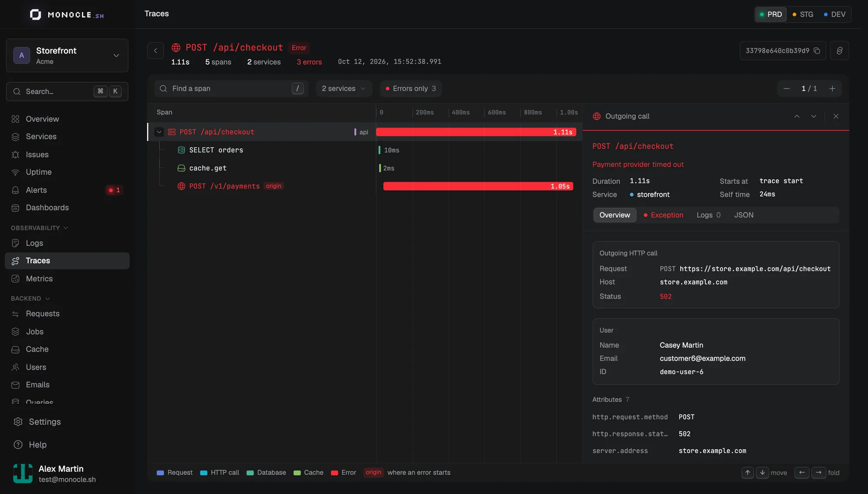Click the sidebar Search field

[67, 92]
